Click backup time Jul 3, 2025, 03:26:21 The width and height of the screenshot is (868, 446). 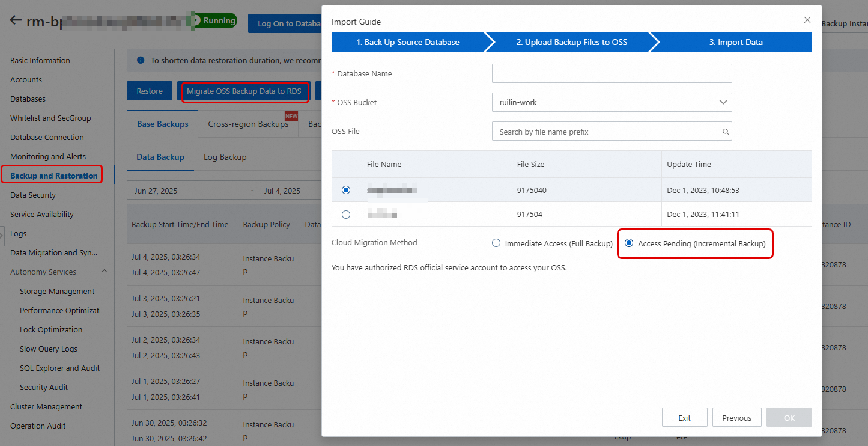(166, 298)
